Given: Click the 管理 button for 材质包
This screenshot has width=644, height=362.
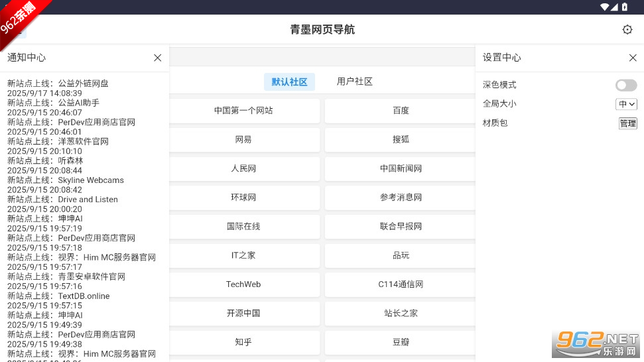Looking at the screenshot, I should click(627, 123).
